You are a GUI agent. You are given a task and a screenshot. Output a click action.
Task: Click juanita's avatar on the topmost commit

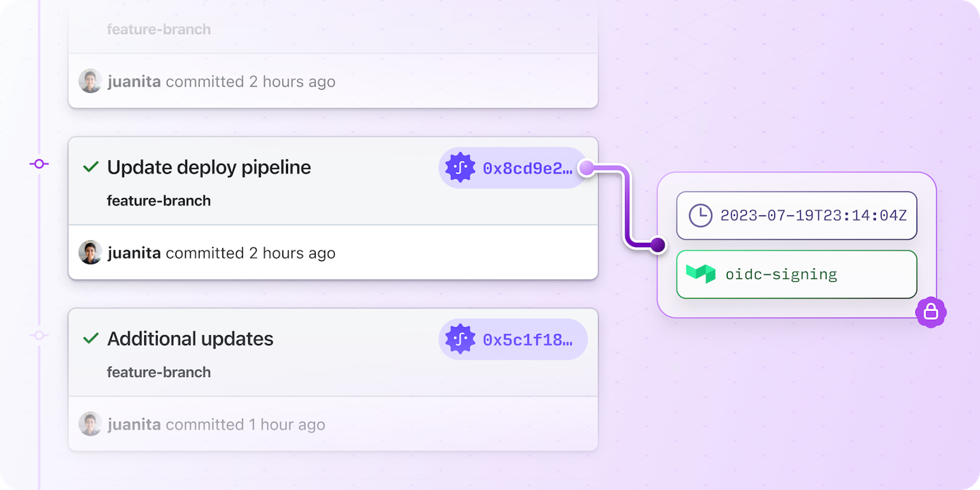[90, 81]
